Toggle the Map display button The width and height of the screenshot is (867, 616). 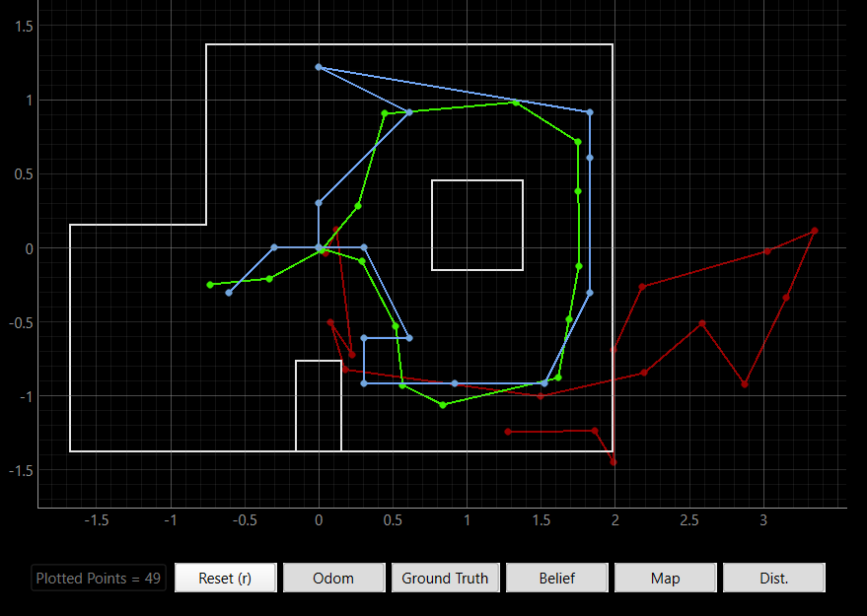tap(665, 578)
